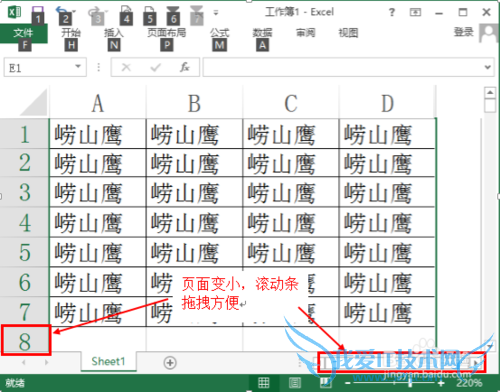Switch to the 插入 (Insert) tab

pos(114,33)
